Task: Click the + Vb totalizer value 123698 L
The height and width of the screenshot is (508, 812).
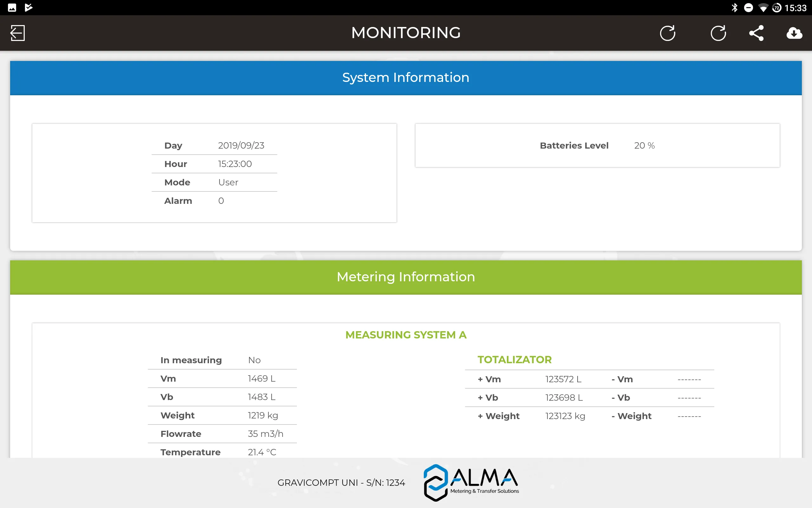Action: 564,398
